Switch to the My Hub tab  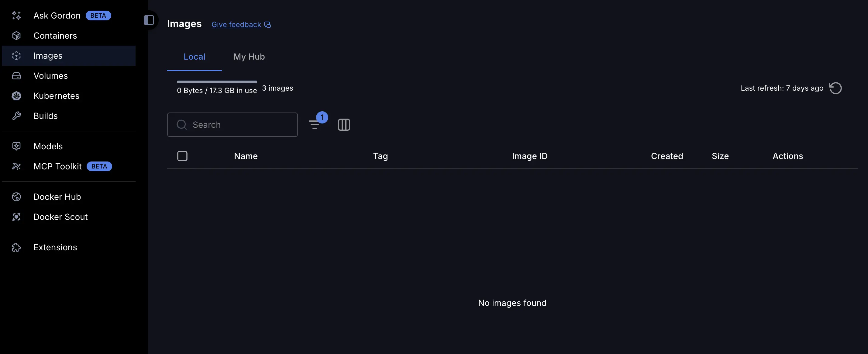249,56
